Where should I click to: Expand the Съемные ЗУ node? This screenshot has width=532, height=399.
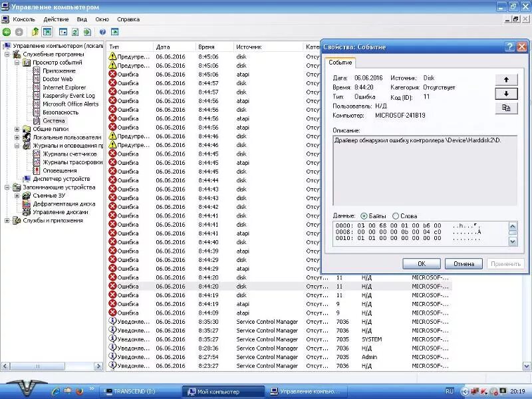(x=17, y=196)
